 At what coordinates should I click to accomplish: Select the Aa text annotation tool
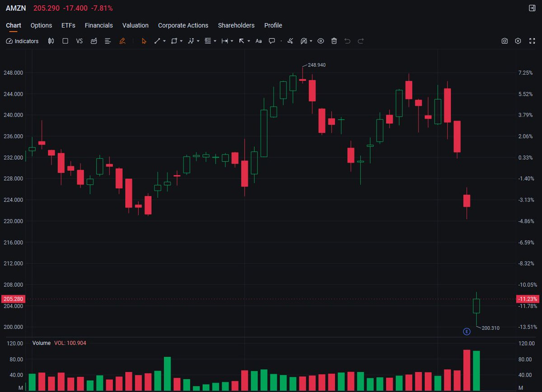point(258,41)
